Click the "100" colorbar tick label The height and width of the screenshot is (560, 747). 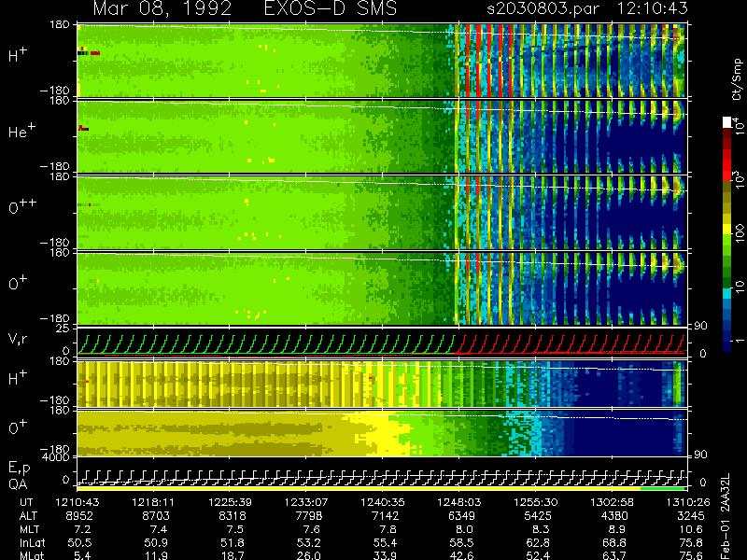(x=740, y=233)
